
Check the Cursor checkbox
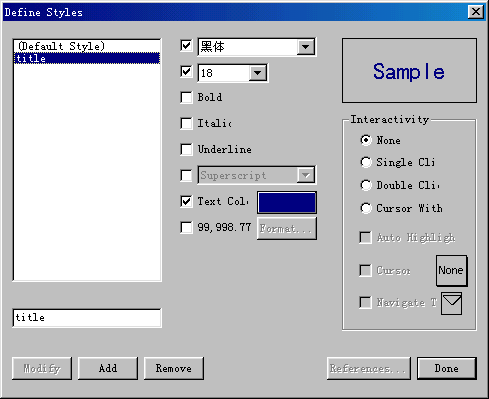(x=365, y=270)
